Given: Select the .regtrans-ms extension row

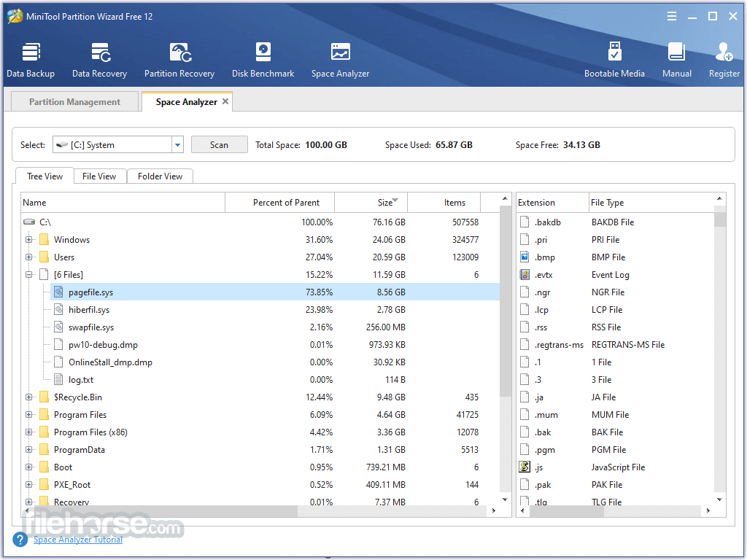Looking at the screenshot, I should [616, 345].
